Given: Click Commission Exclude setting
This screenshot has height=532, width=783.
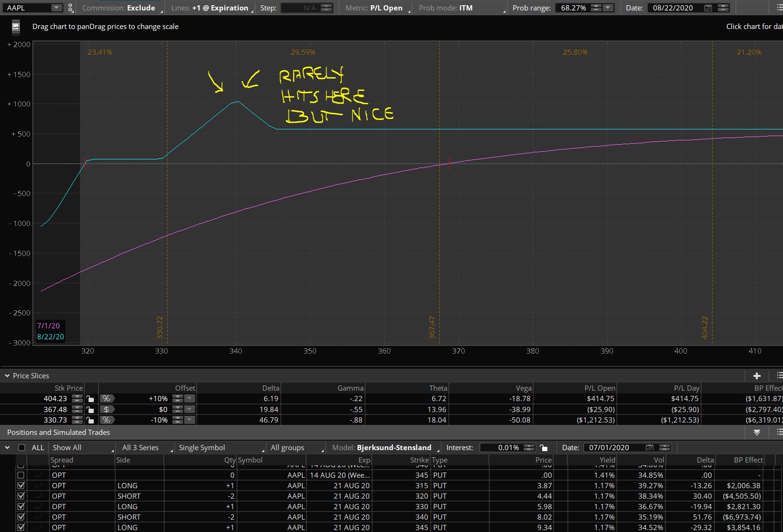Looking at the screenshot, I should (x=119, y=8).
